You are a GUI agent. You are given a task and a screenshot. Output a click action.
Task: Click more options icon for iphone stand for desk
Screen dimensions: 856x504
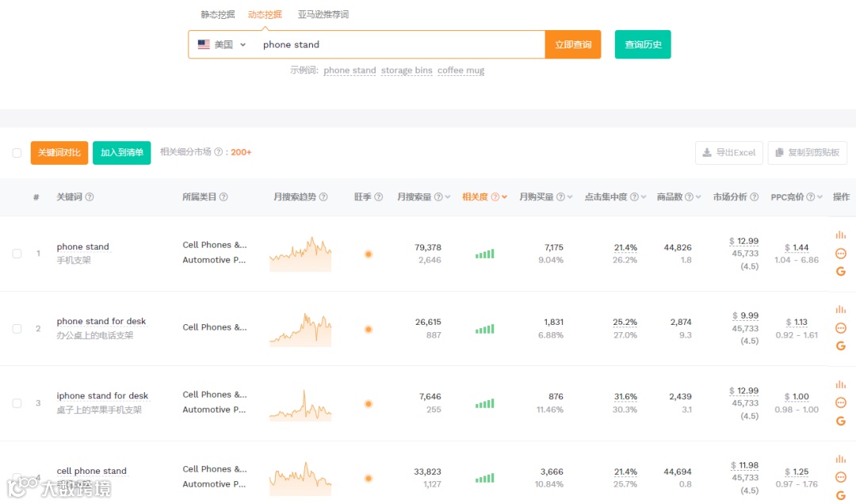pos(841,403)
